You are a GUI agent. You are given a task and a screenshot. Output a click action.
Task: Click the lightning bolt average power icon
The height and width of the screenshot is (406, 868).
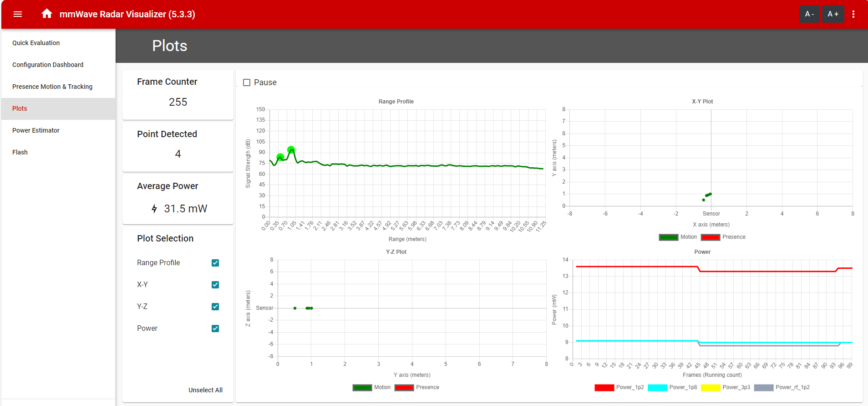pyautogui.click(x=154, y=209)
